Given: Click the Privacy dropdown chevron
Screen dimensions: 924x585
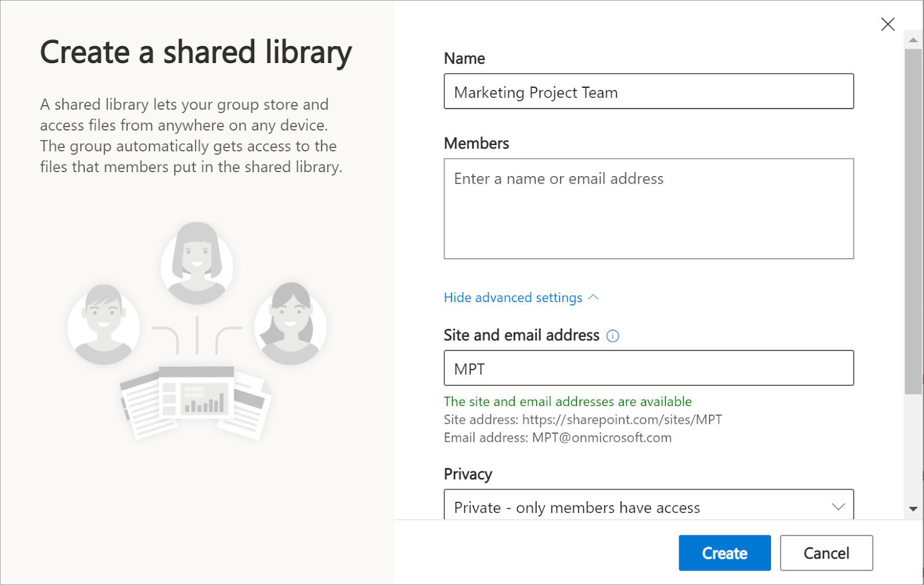Looking at the screenshot, I should point(838,507).
